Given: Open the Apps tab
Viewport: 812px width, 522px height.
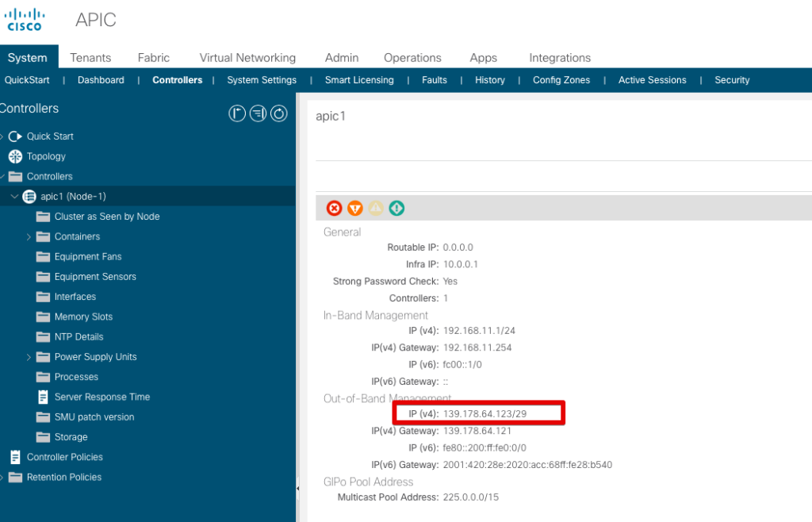Looking at the screenshot, I should pyautogui.click(x=483, y=57).
